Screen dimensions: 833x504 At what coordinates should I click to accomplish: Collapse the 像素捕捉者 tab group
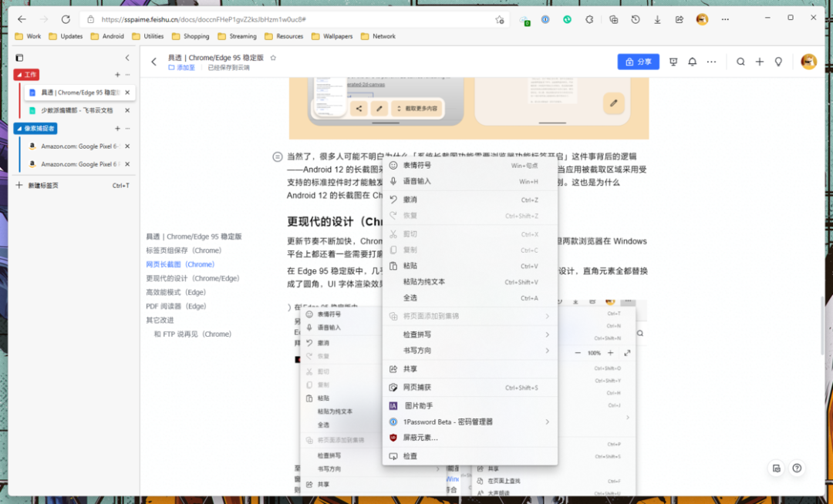point(35,129)
